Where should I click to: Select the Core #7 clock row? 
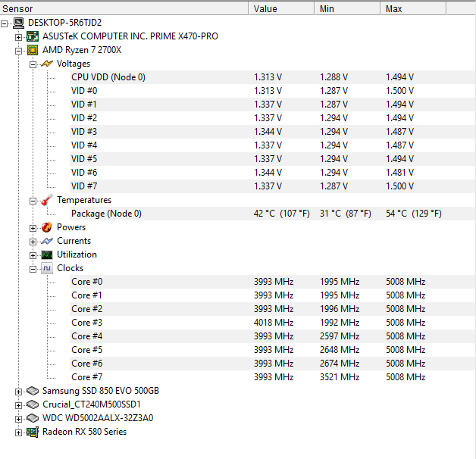coord(273,377)
